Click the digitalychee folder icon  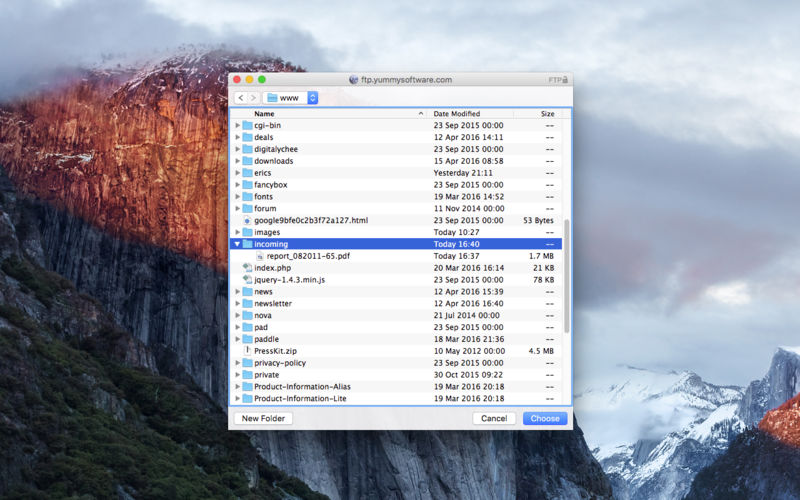[247, 149]
